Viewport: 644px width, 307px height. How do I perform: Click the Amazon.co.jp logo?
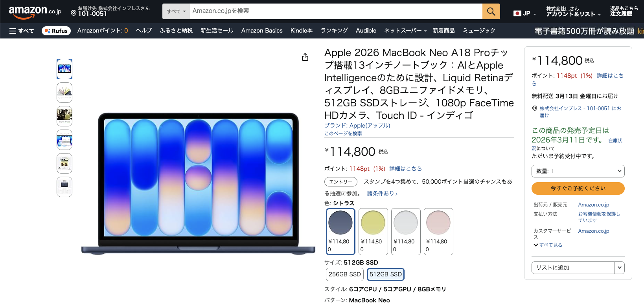(x=35, y=12)
